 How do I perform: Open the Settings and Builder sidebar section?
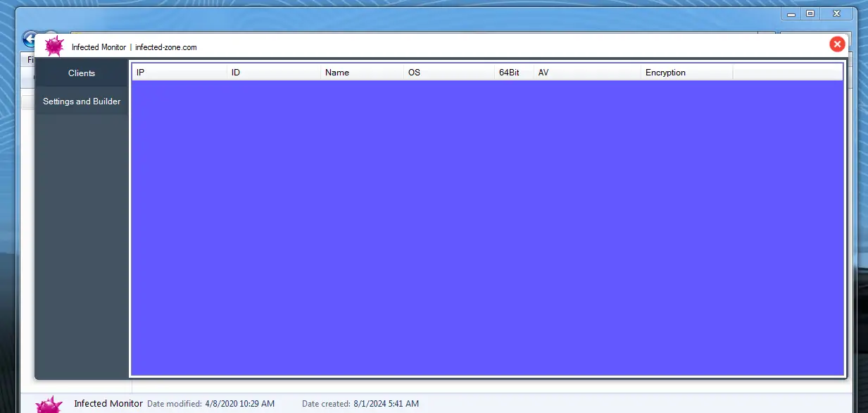coord(81,101)
